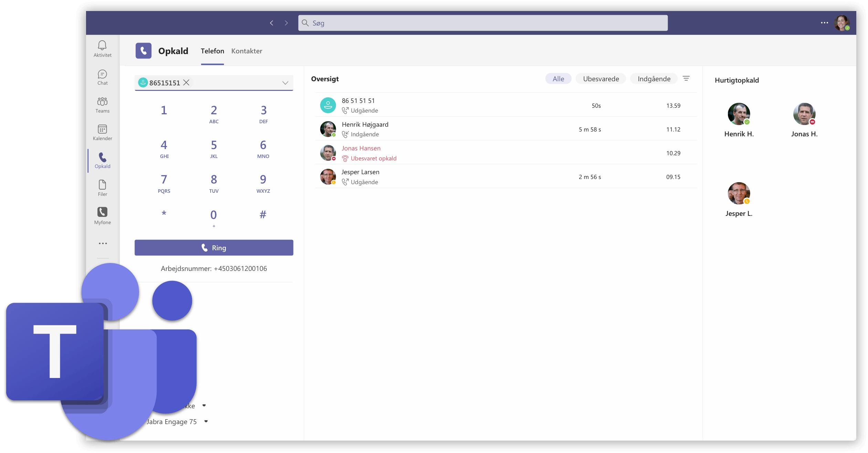
Task: Expand the Jabra Engage 75 device dropdown
Action: pos(206,421)
